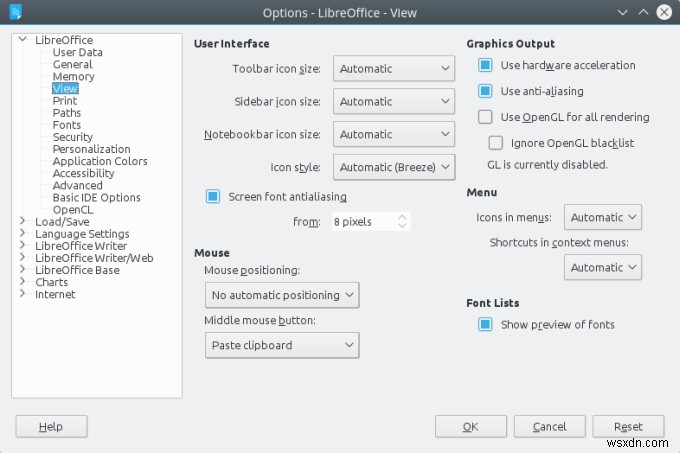Open the Icon style dropdown
680x453 pixels.
coord(394,167)
